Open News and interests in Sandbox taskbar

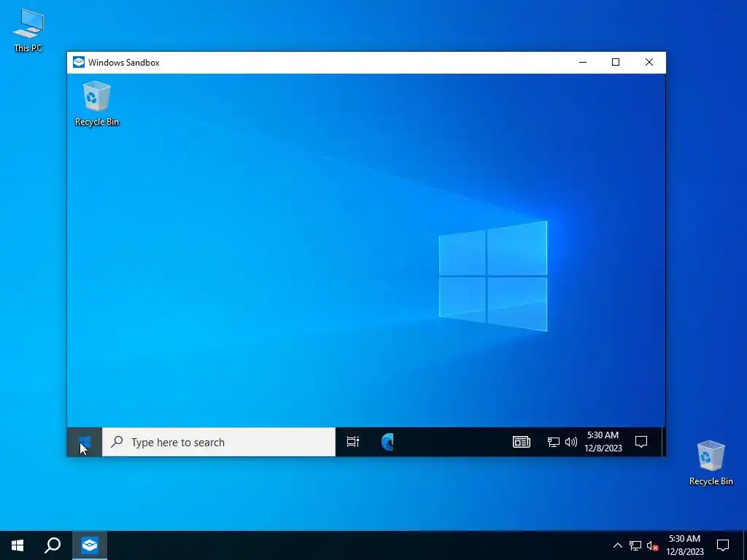point(521,442)
